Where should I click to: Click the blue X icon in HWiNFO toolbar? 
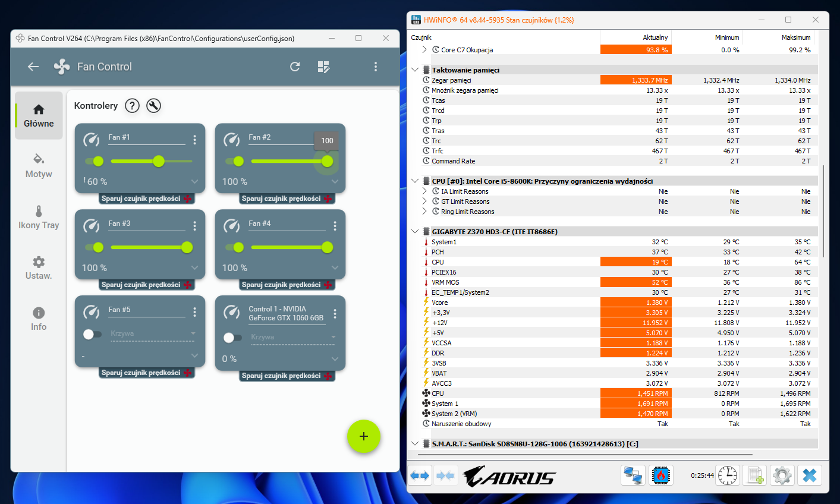pyautogui.click(x=809, y=475)
